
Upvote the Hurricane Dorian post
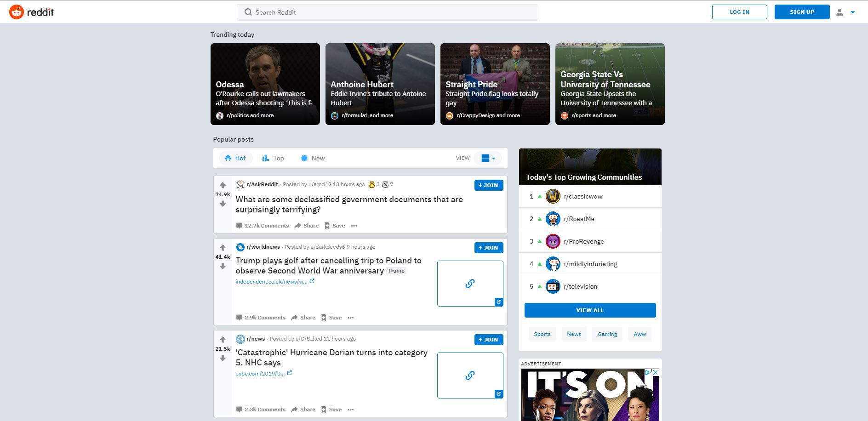(x=223, y=340)
